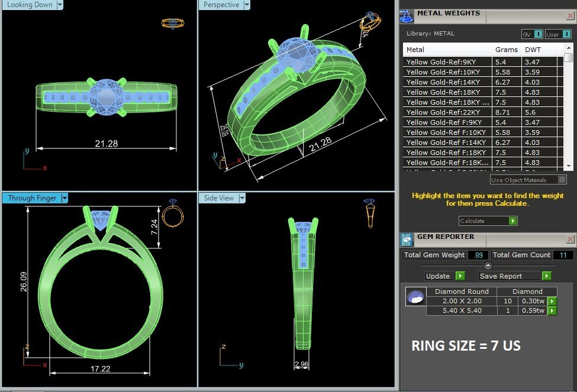Open the Perspective viewport dropdown menu

coord(247,5)
